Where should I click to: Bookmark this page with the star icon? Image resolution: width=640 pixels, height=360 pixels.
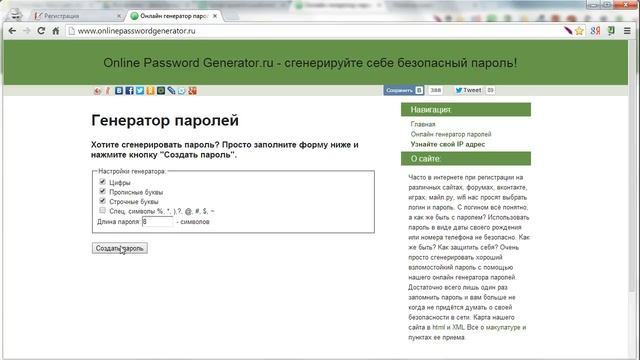579,31
